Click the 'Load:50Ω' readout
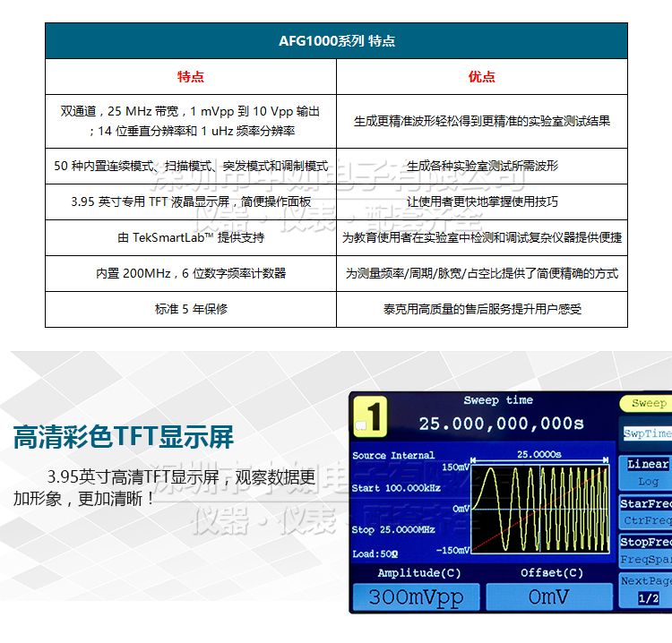 click(x=375, y=554)
